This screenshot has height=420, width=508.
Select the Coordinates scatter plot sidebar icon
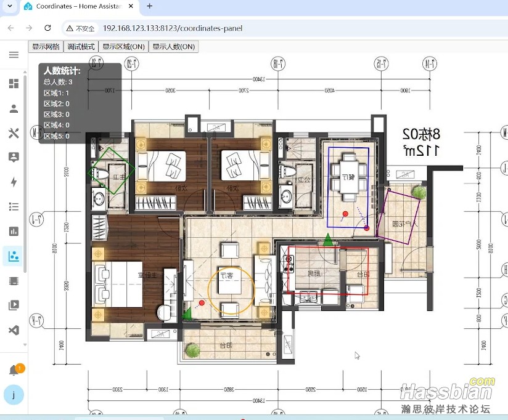(x=14, y=256)
